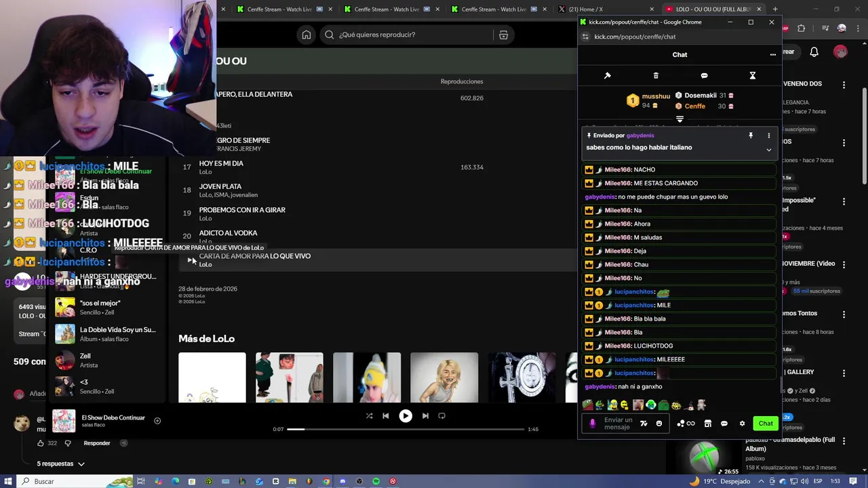This screenshot has height=488, width=868.
Task: Open the 7TV emote picker icon
Action: (x=644, y=424)
